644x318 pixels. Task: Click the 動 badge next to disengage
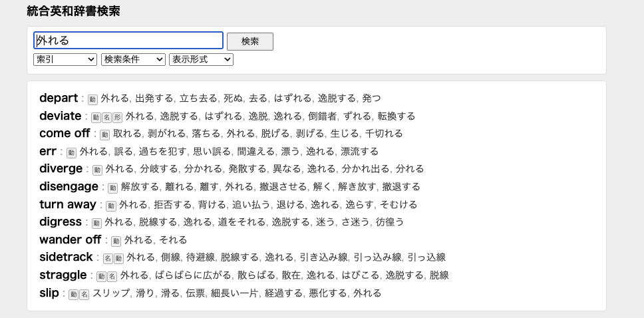pyautogui.click(x=113, y=188)
